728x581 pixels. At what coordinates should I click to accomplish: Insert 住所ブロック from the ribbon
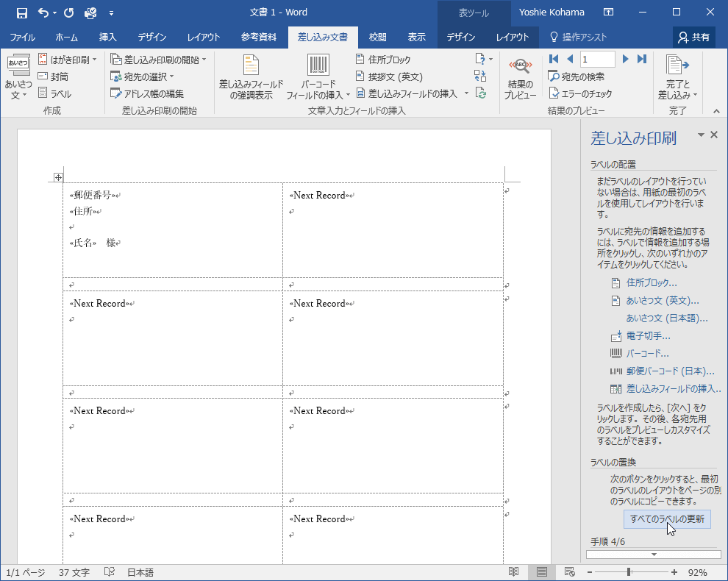coord(384,60)
